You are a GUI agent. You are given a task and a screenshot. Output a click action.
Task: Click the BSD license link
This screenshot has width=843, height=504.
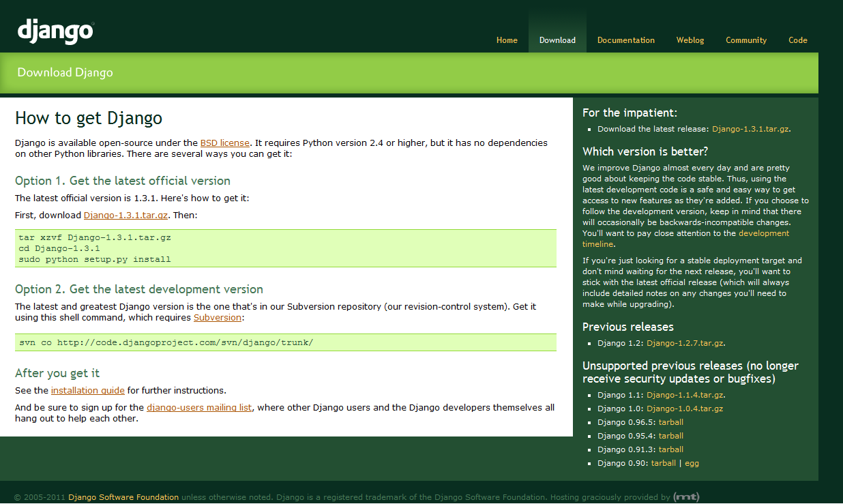point(225,143)
